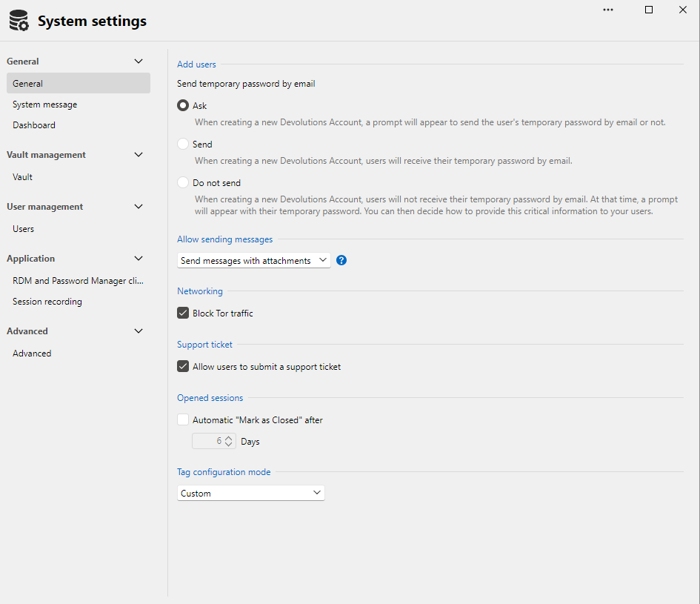Open RDM and Password Manager client page

point(78,281)
